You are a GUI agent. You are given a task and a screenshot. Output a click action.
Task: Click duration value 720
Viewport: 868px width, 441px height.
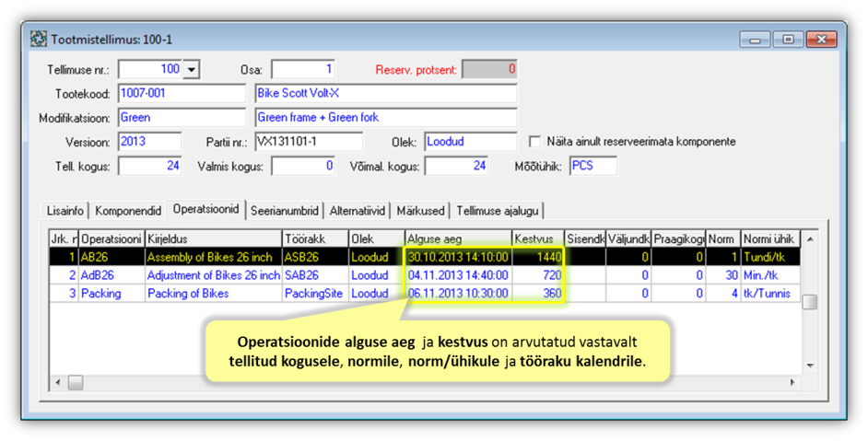552,275
